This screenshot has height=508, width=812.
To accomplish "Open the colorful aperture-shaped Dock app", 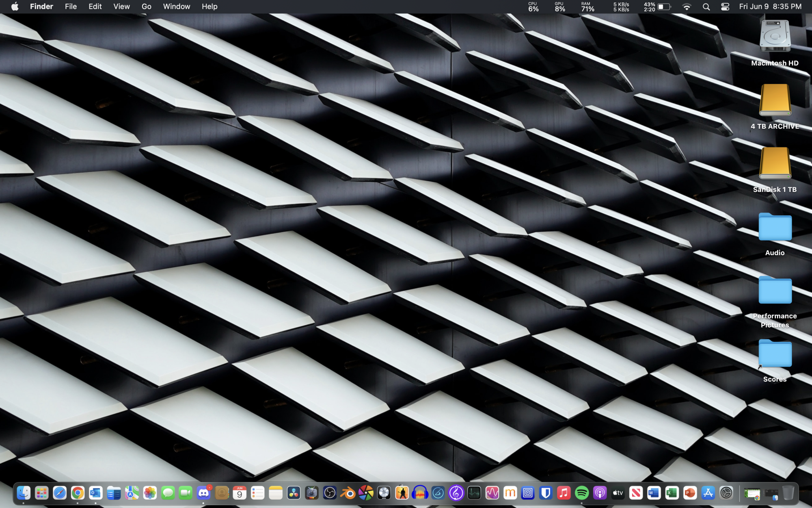I will pos(366,493).
